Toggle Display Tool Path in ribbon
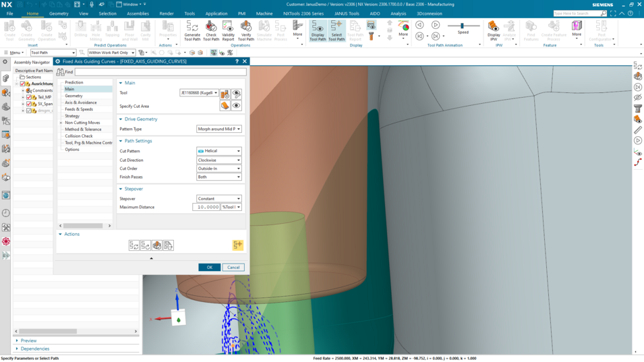 coord(318,31)
